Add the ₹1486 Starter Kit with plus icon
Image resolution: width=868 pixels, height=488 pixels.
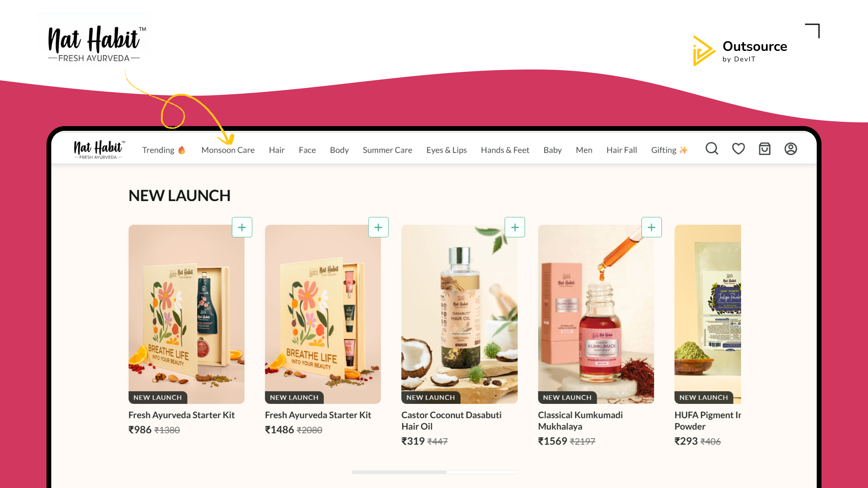click(378, 227)
